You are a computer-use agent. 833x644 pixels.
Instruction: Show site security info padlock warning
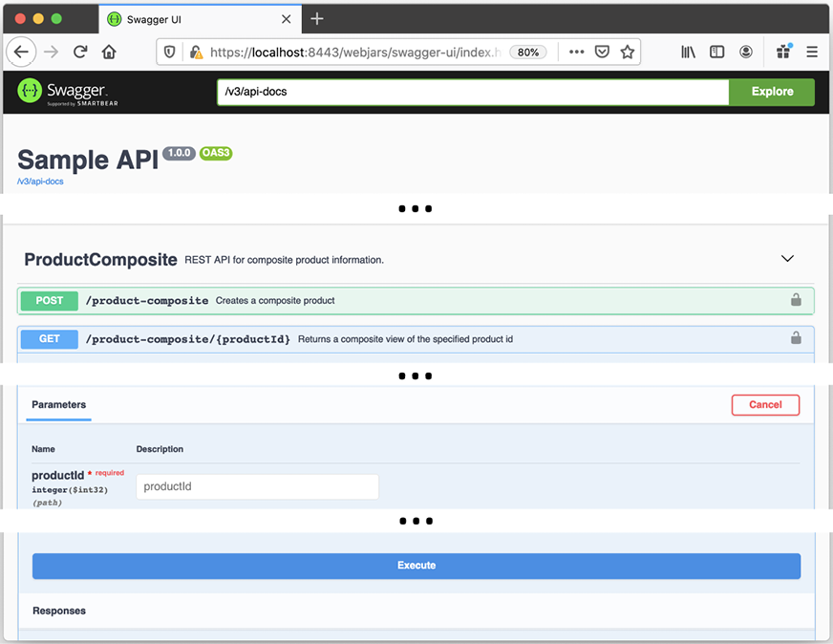pyautogui.click(x=196, y=52)
